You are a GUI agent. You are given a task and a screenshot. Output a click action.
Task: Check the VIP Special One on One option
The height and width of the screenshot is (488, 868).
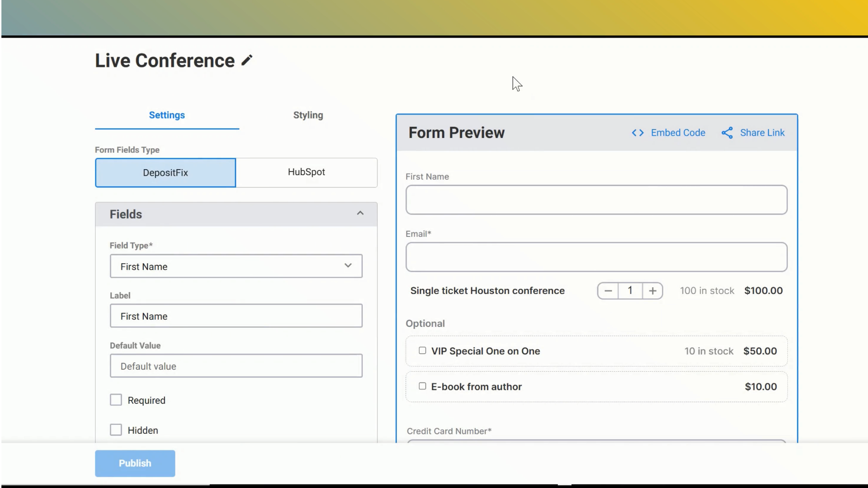pyautogui.click(x=422, y=350)
